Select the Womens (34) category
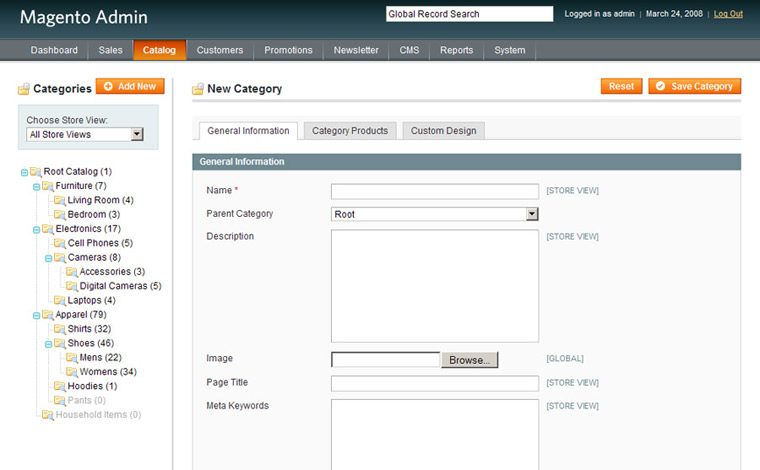Viewport: 760px width, 470px height. coord(108,372)
